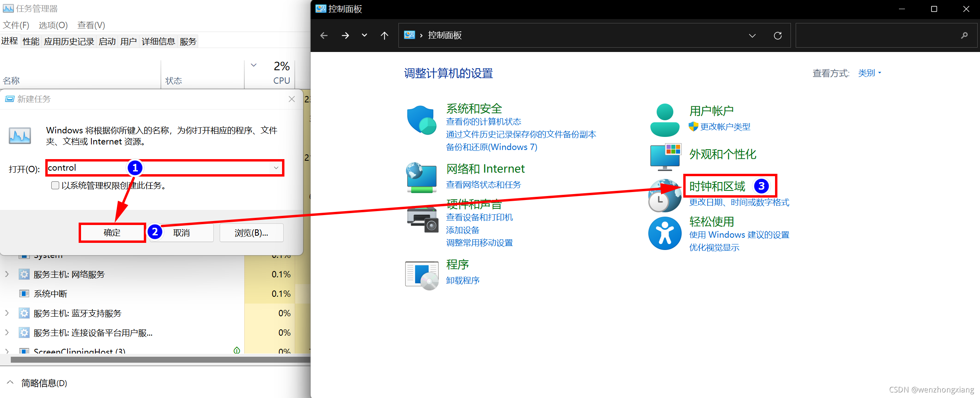
Task: Click the gear icon for 服务主机: 网络服务
Action: [24, 274]
